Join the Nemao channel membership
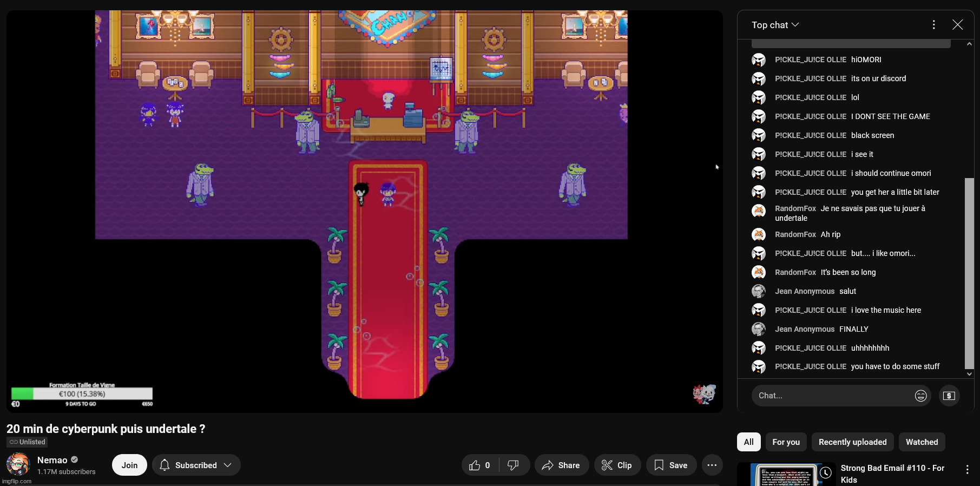The height and width of the screenshot is (486, 980). pos(129,465)
